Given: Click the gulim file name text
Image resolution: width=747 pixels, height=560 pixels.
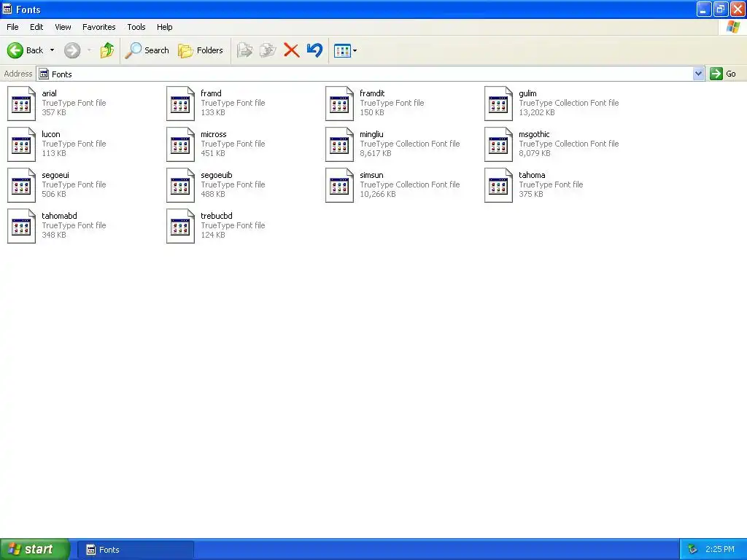Looking at the screenshot, I should (x=527, y=93).
